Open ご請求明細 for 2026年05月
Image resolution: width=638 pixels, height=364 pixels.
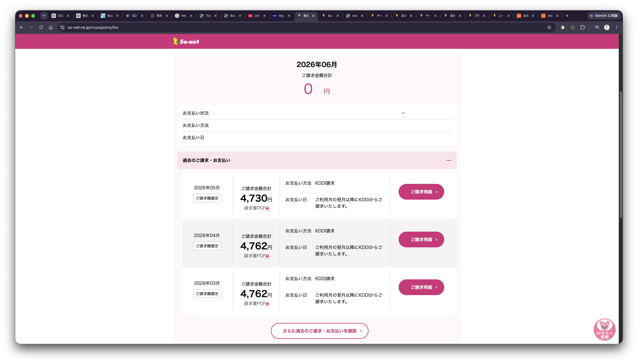pos(421,192)
